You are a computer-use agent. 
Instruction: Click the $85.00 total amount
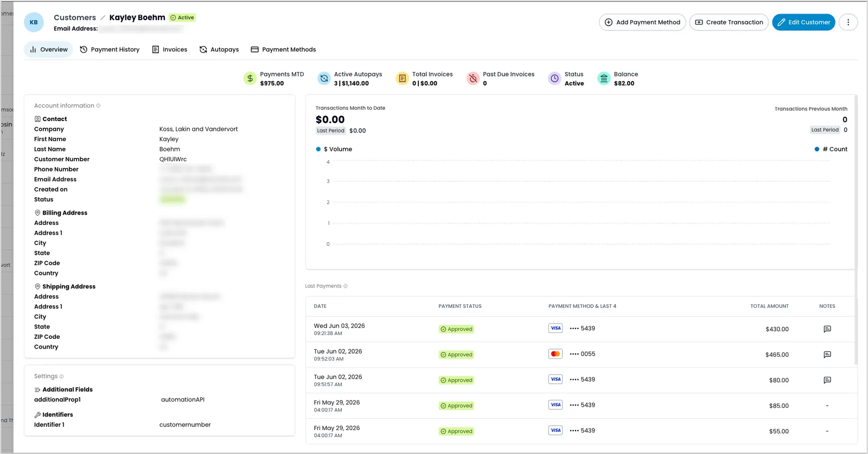tap(779, 406)
